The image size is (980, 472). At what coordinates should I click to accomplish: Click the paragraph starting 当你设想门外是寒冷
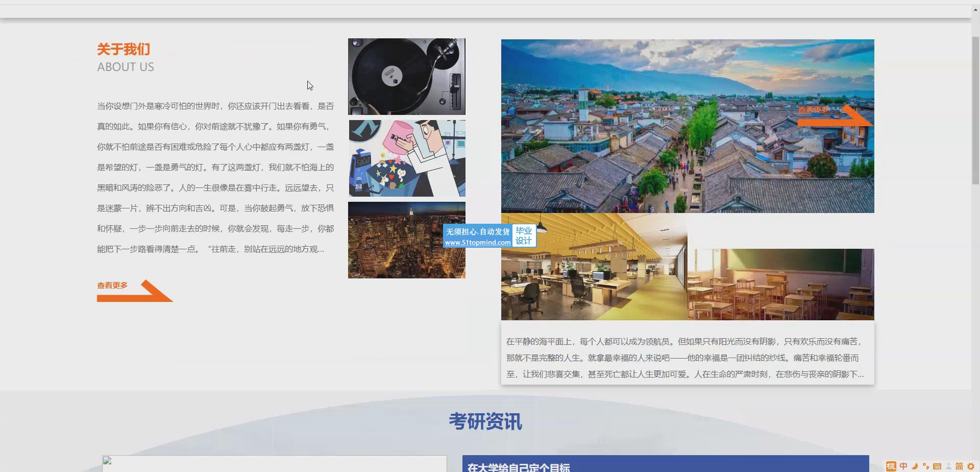click(215, 177)
